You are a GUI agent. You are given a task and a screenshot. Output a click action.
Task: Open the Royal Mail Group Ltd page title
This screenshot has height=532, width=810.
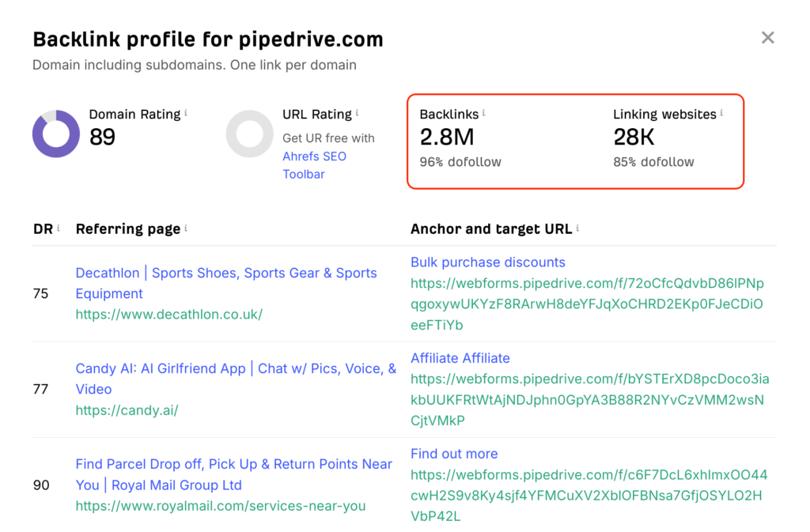click(x=233, y=474)
